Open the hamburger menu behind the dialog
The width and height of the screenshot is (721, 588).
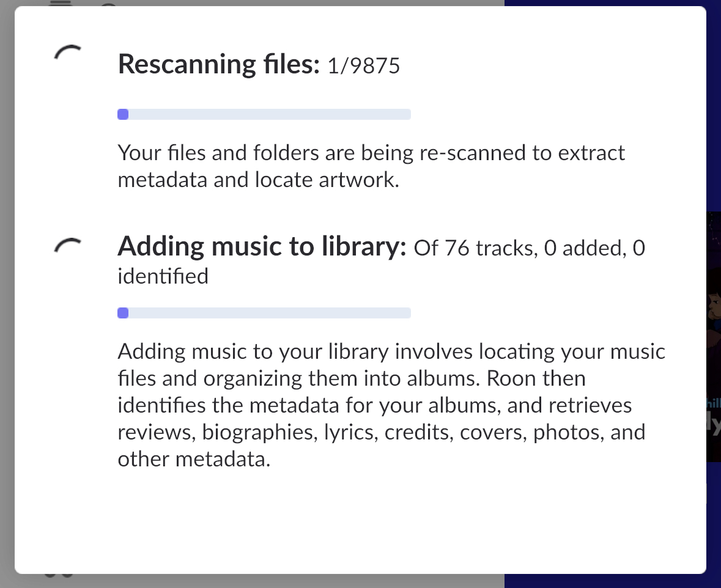tap(61, 3)
